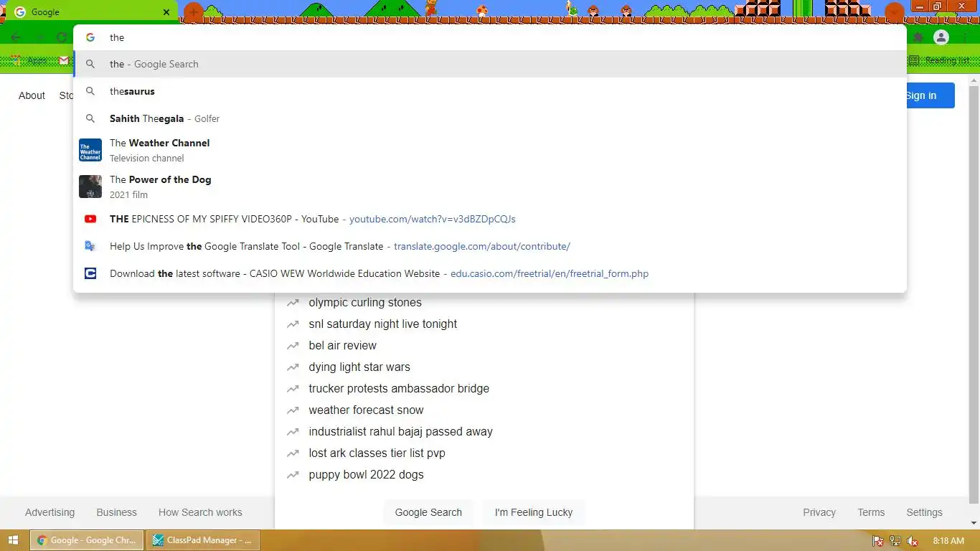Open the Gmail bookmark icon
The height and width of the screenshot is (551, 980).
[64, 61]
